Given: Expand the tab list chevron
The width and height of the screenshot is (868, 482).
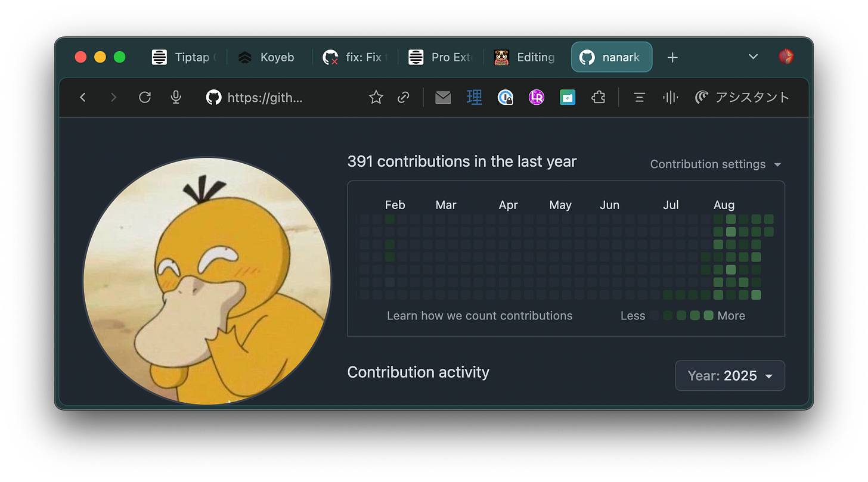Looking at the screenshot, I should pos(753,57).
